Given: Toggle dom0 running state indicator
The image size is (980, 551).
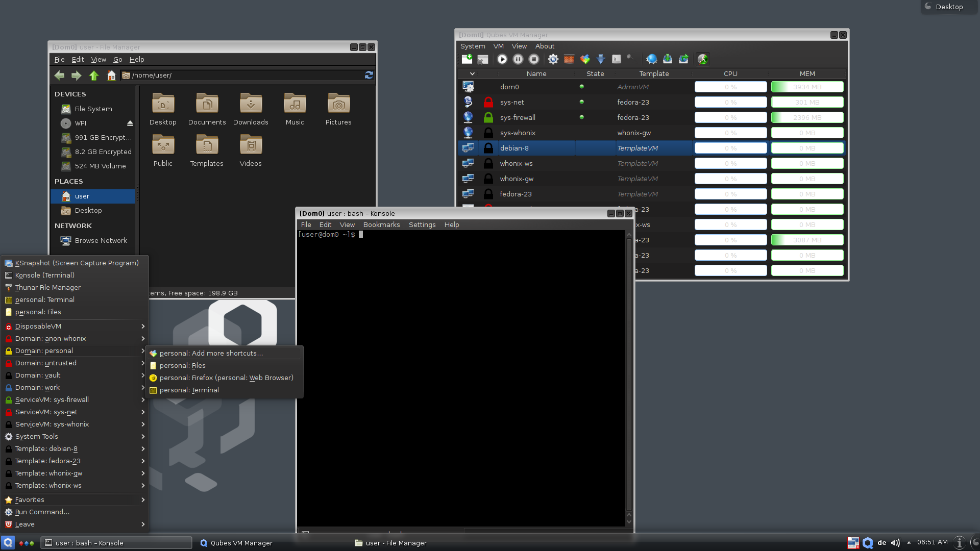Looking at the screenshot, I should (581, 85).
